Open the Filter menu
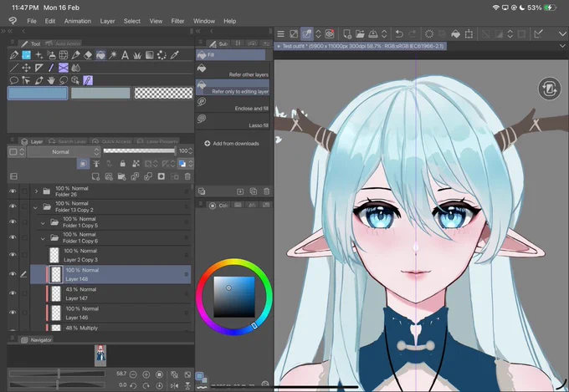Viewport: 569px width, 392px height. coord(177,21)
